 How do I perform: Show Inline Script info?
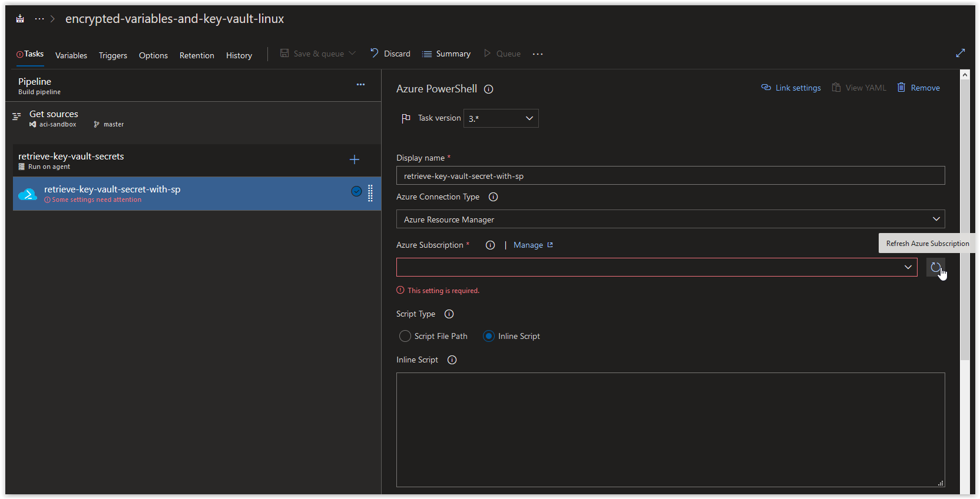452,360
